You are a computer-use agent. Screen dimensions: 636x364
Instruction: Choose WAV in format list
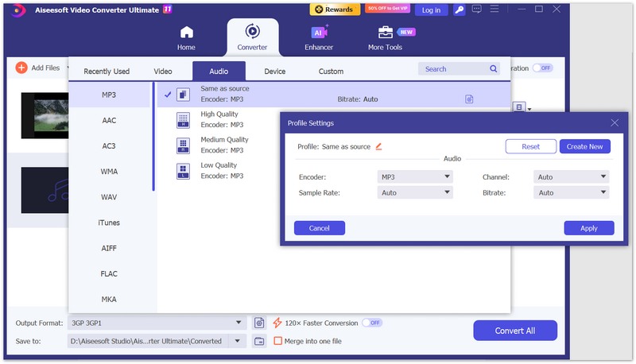point(109,197)
